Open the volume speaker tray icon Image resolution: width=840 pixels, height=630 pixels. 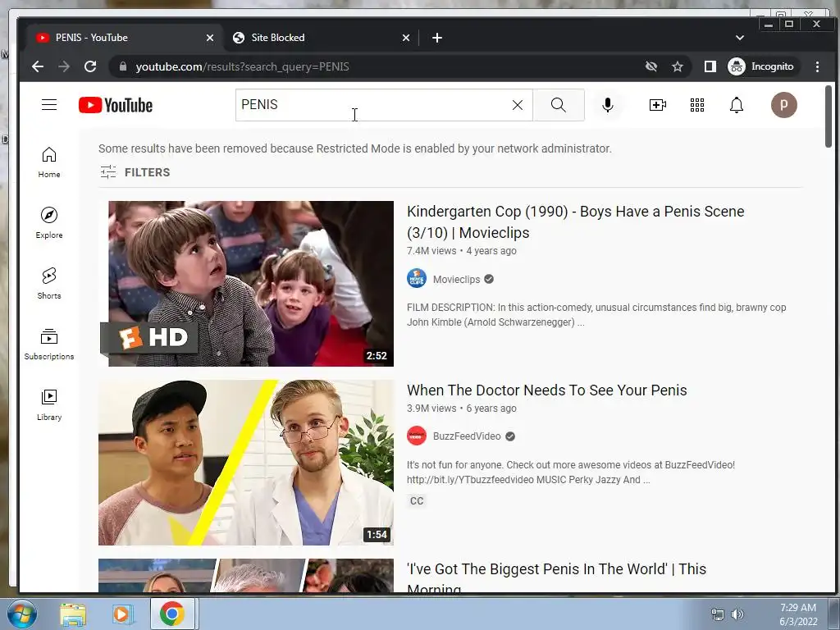[737, 614]
